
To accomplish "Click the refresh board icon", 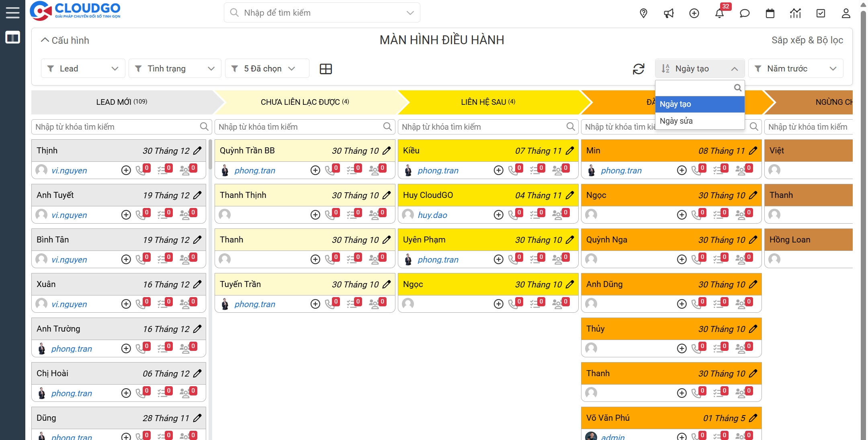I will (639, 69).
